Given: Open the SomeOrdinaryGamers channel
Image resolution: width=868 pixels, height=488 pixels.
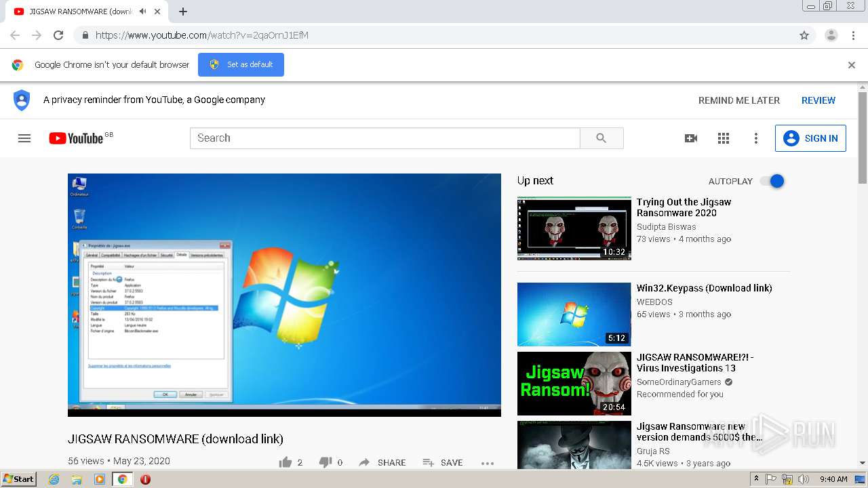Looking at the screenshot, I should (x=679, y=382).
